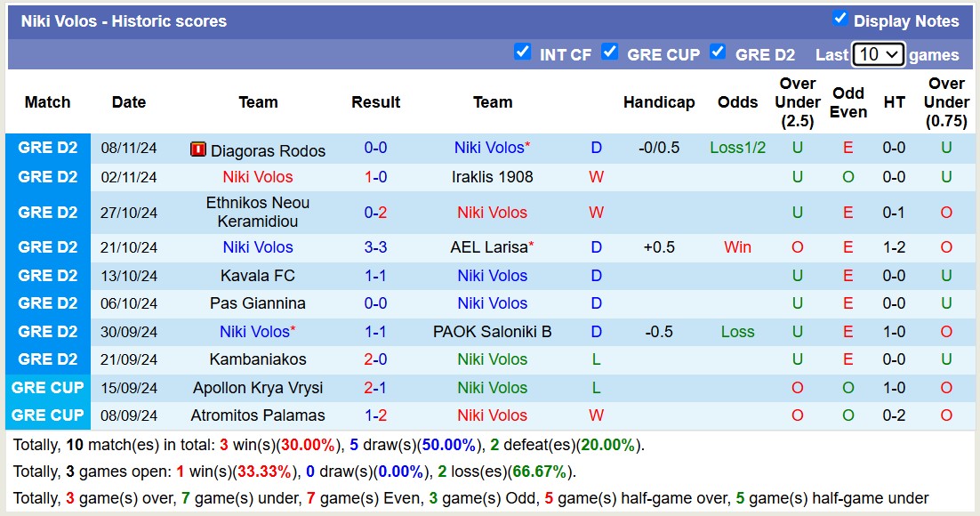Select the Kambaniakos team link
Screen dimensions: 980x516
pyautogui.click(x=258, y=359)
